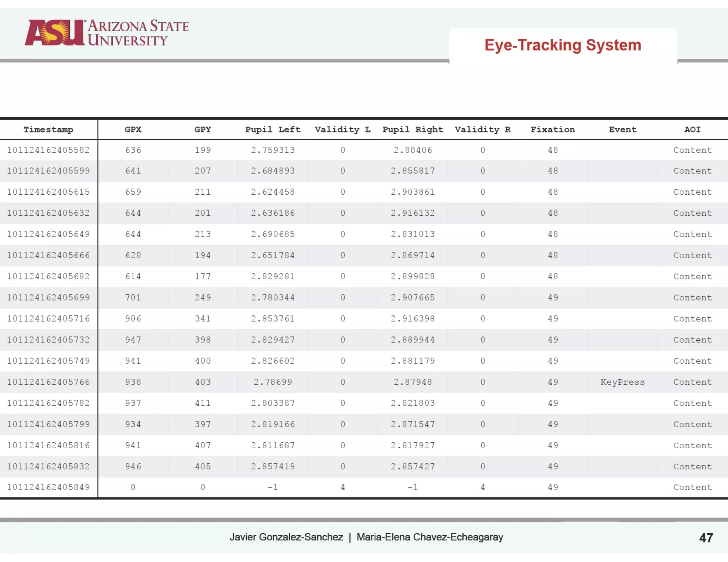Select timestamp 101124162405832
The height and width of the screenshot is (562, 728).
pyautogui.click(x=48, y=466)
